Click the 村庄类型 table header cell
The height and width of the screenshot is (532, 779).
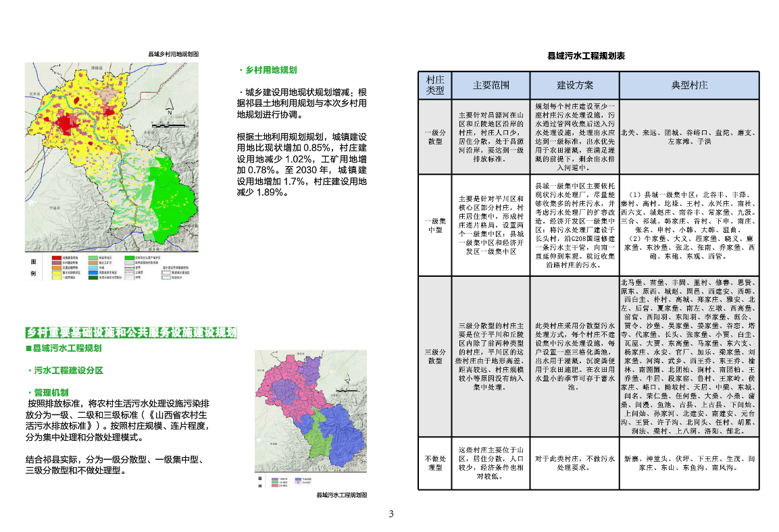(434, 85)
